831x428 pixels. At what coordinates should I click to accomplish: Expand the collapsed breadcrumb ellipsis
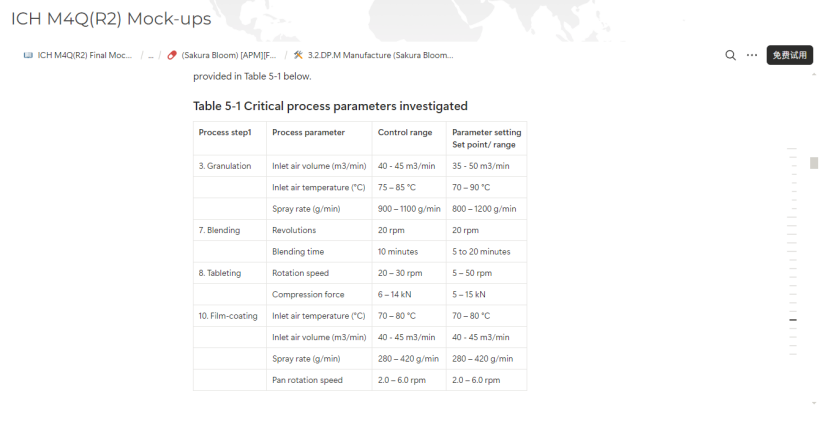151,56
